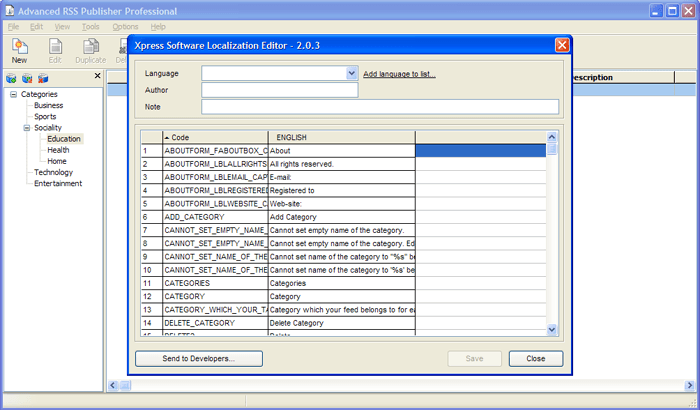Select Health category in tree
This screenshot has width=700, height=410.
pyautogui.click(x=58, y=150)
